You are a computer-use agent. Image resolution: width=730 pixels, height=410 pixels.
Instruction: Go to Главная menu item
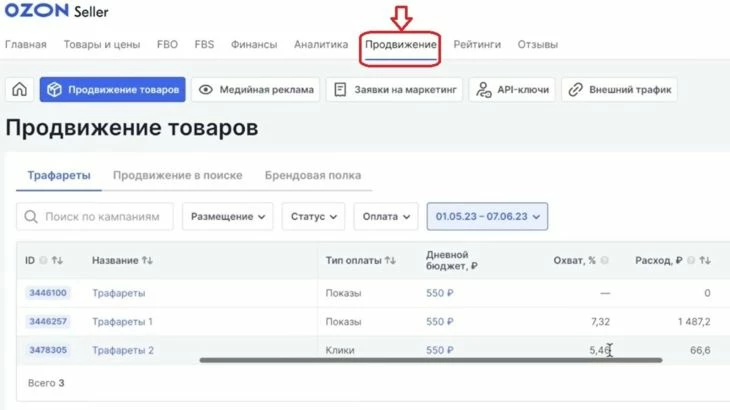(26, 44)
